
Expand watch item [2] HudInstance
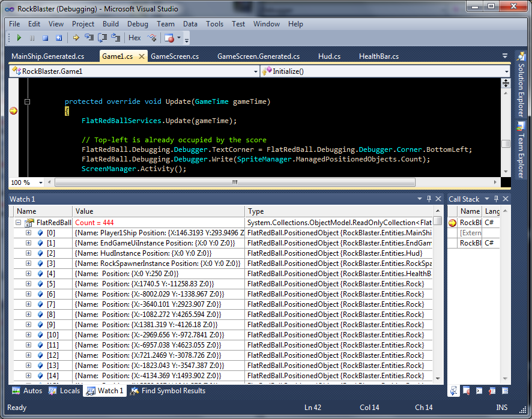(x=28, y=253)
